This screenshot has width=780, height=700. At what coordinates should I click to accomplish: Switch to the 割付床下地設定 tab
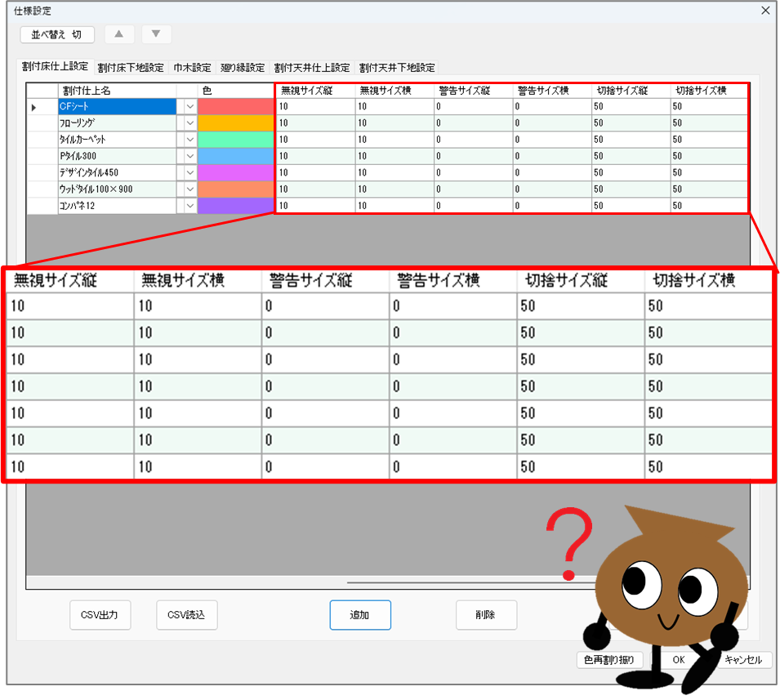point(131,68)
